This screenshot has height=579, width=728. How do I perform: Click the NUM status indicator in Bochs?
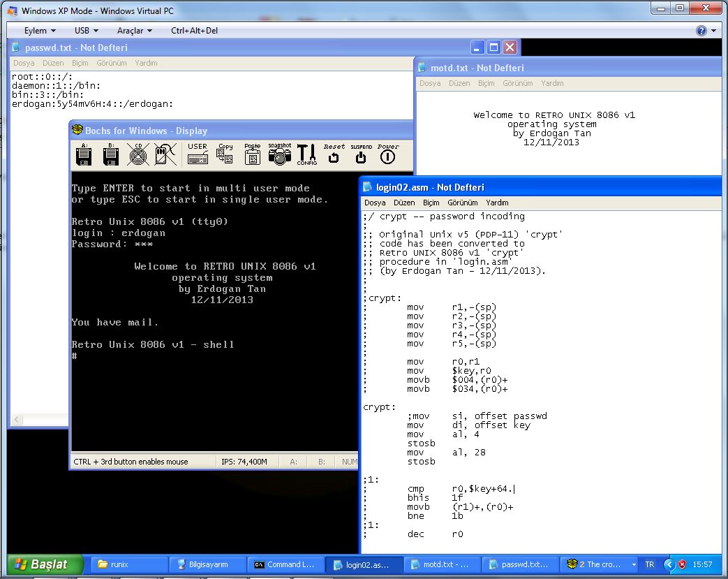(x=349, y=462)
